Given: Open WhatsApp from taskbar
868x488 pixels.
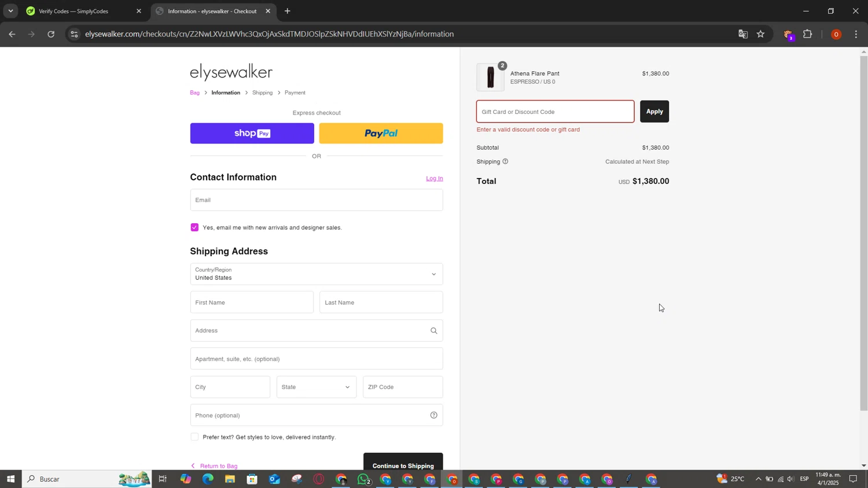Looking at the screenshot, I should point(363,479).
